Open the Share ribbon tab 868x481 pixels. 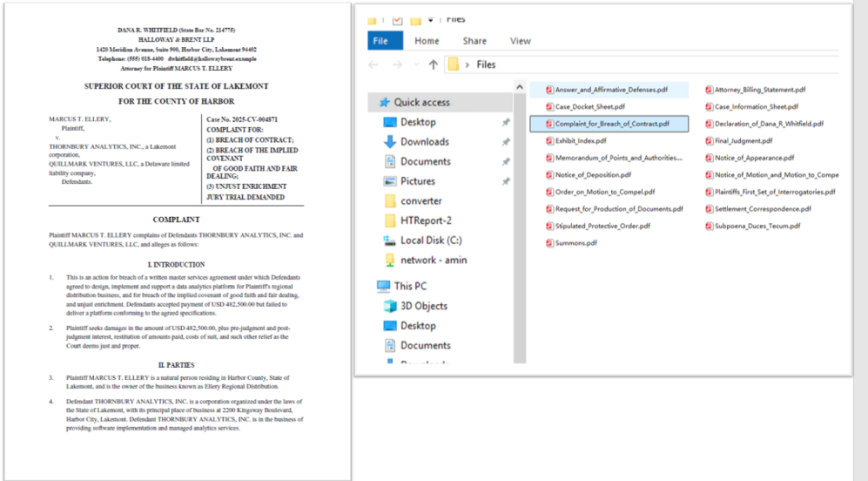coord(474,41)
